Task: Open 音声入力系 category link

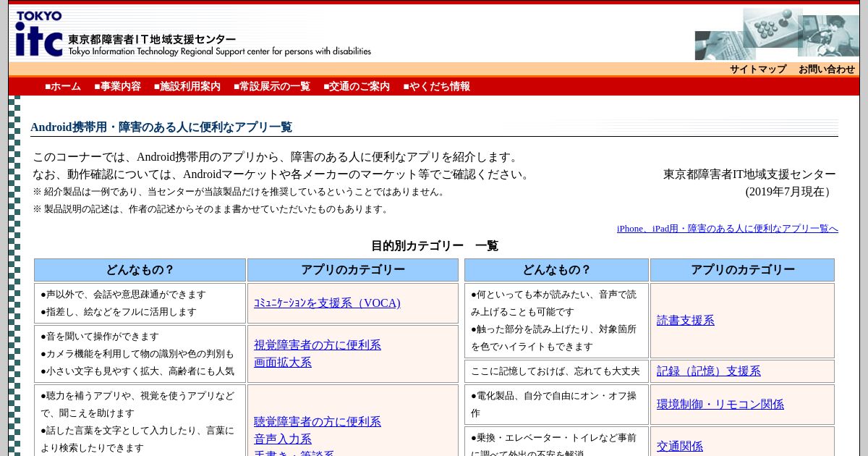Action: [x=283, y=439]
